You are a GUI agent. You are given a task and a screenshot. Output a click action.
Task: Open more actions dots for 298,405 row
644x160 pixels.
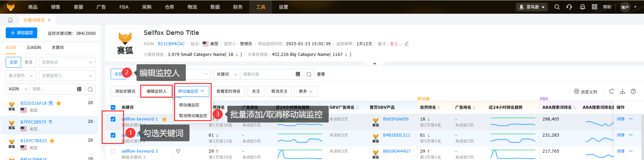(x=631, y=119)
